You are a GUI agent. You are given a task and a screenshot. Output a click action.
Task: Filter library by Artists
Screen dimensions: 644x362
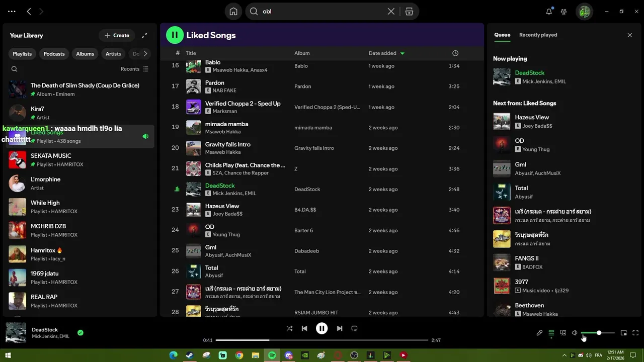coord(113,54)
